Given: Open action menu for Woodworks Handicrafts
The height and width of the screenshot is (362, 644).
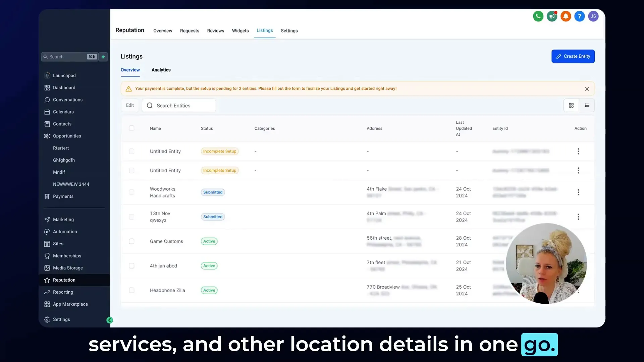Looking at the screenshot, I should tap(578, 192).
